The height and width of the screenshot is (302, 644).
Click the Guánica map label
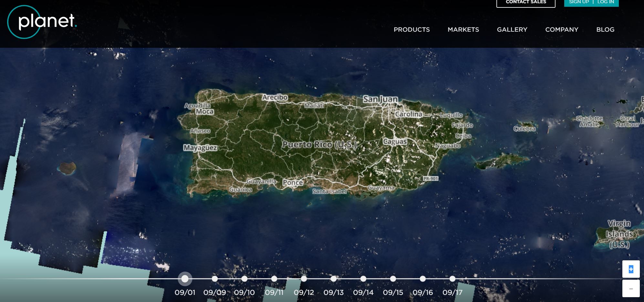(241, 190)
